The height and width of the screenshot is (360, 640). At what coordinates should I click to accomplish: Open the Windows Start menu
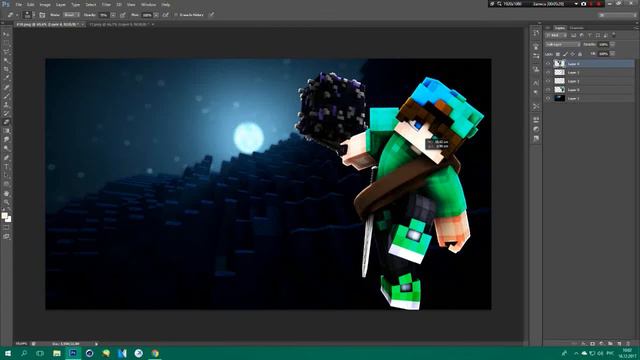(x=8, y=353)
